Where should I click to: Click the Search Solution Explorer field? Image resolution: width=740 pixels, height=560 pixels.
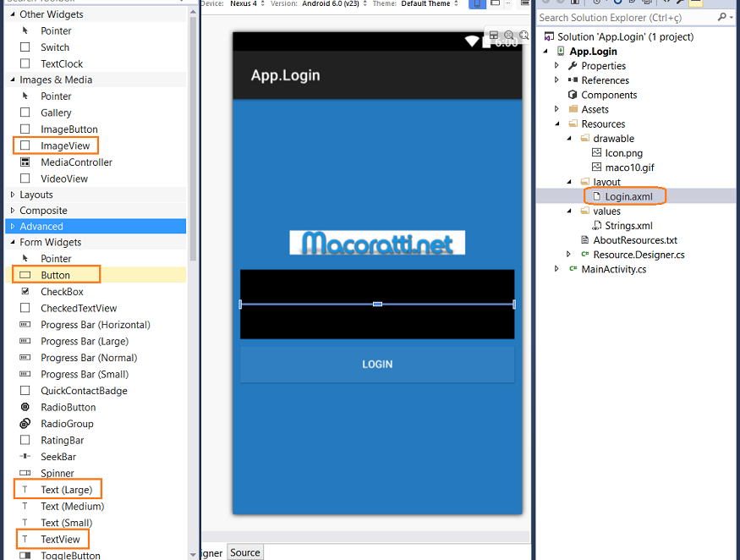click(626, 17)
